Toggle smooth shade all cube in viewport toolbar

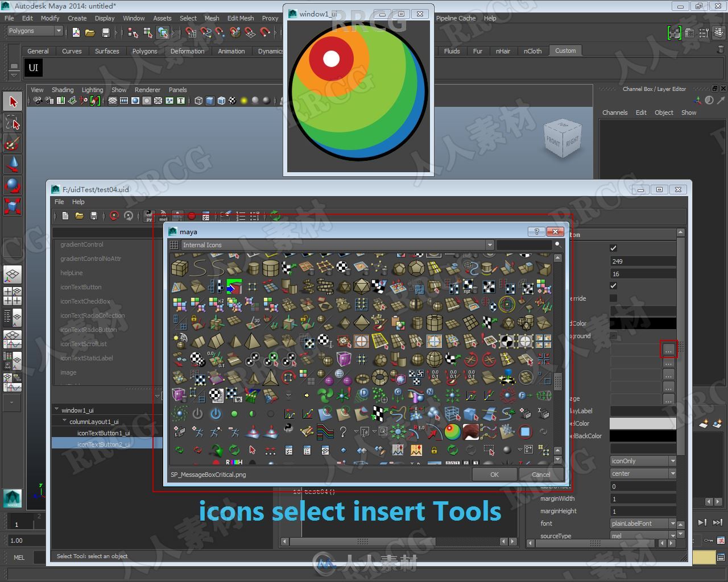210,101
